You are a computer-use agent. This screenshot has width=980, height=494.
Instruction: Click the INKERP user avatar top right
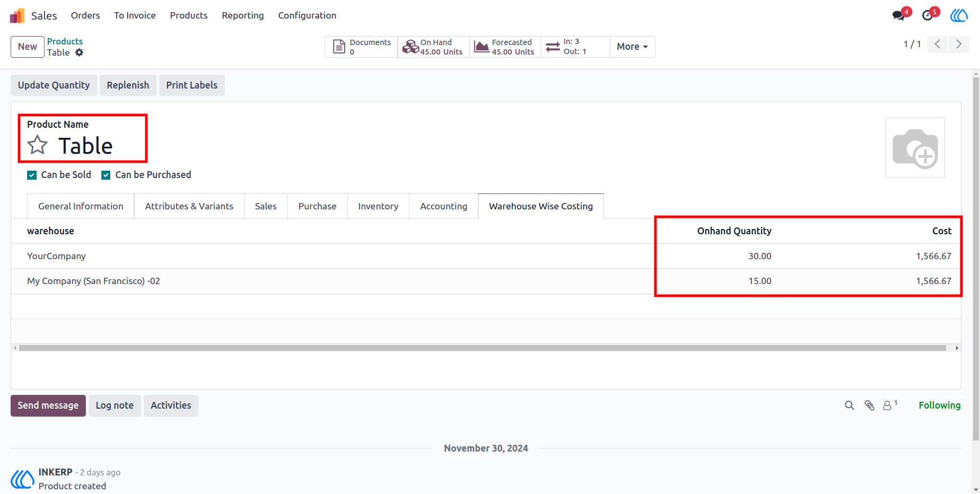point(959,15)
